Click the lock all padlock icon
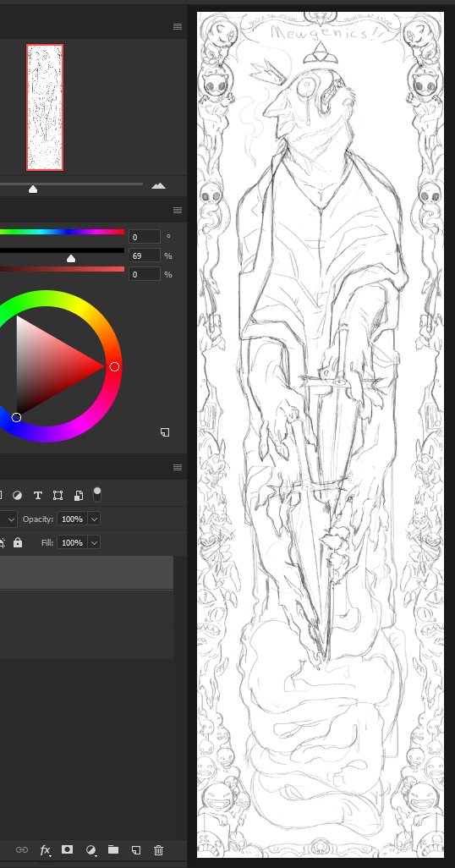Viewport: 455px width, 868px height. [18, 542]
